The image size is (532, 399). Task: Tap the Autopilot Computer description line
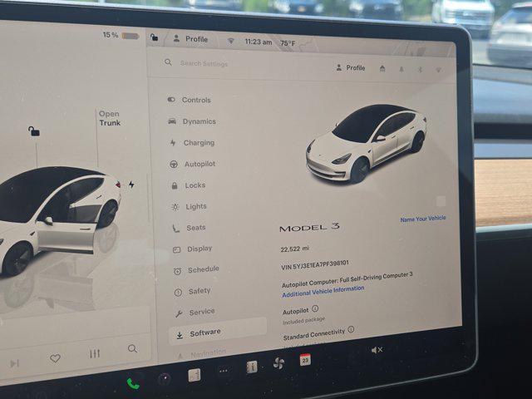point(347,279)
